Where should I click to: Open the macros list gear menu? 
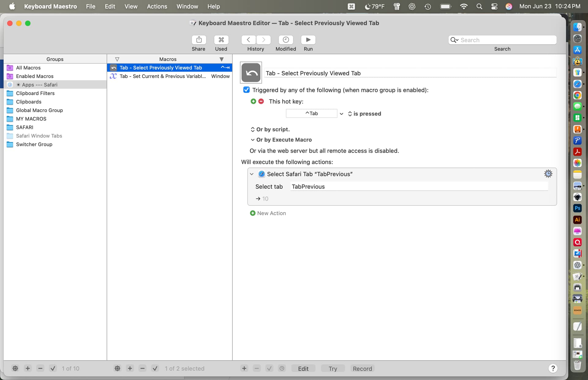pyautogui.click(x=117, y=368)
